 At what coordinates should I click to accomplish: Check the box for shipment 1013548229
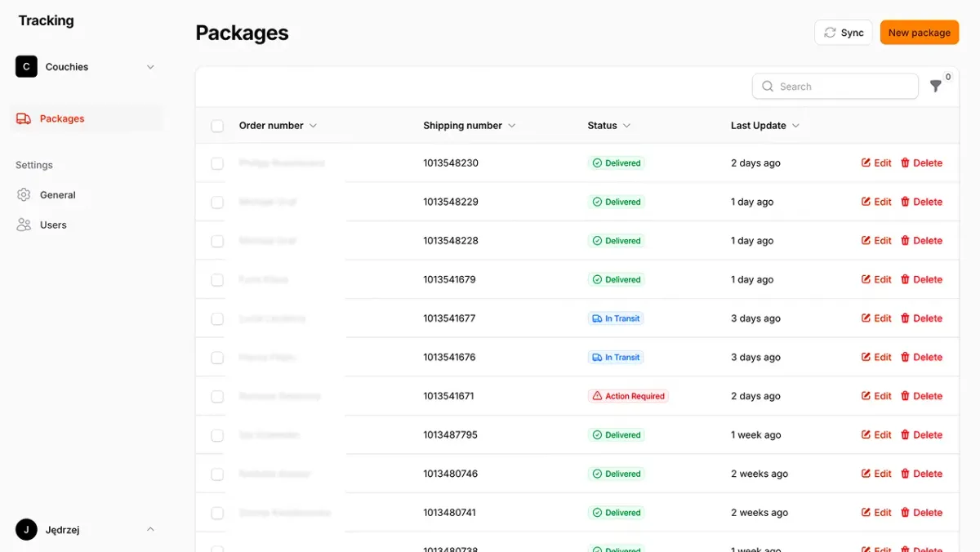pos(217,202)
